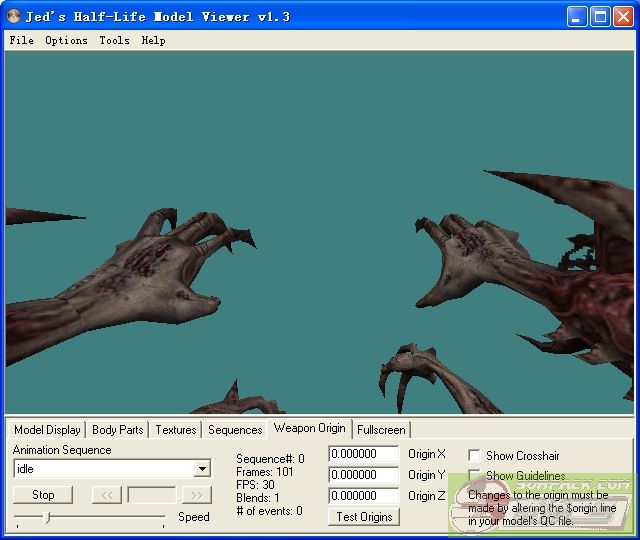Click the next frame >> button
Image resolution: width=640 pixels, height=540 pixels.
coord(197,495)
